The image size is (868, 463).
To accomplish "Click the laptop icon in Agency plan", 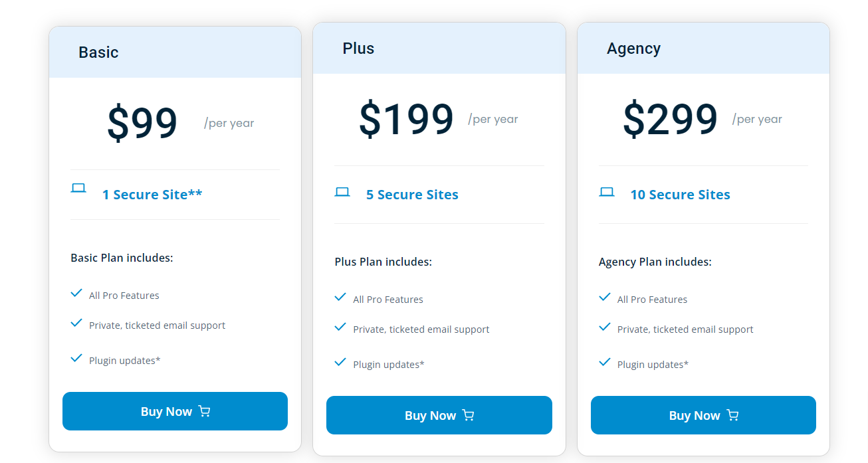I will click(x=607, y=192).
